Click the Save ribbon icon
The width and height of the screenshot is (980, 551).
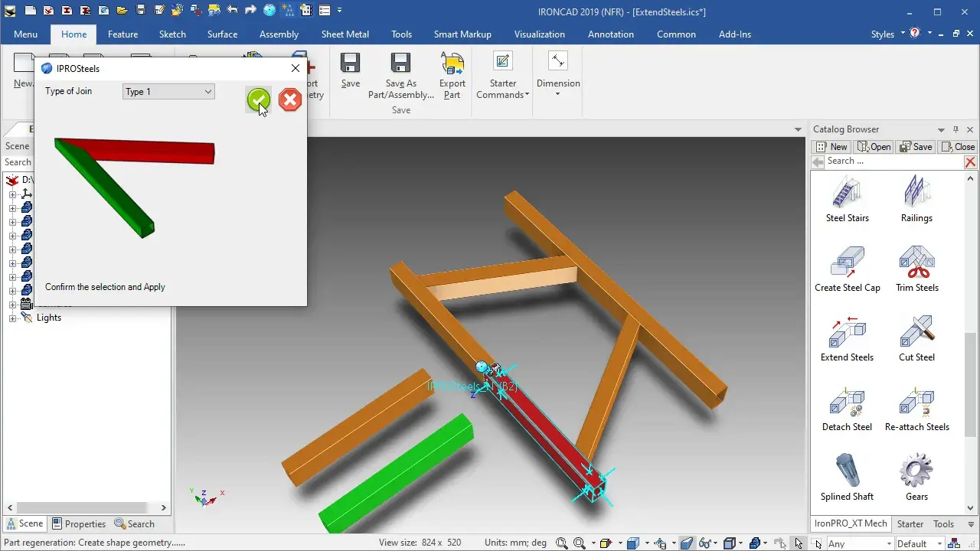coord(351,70)
